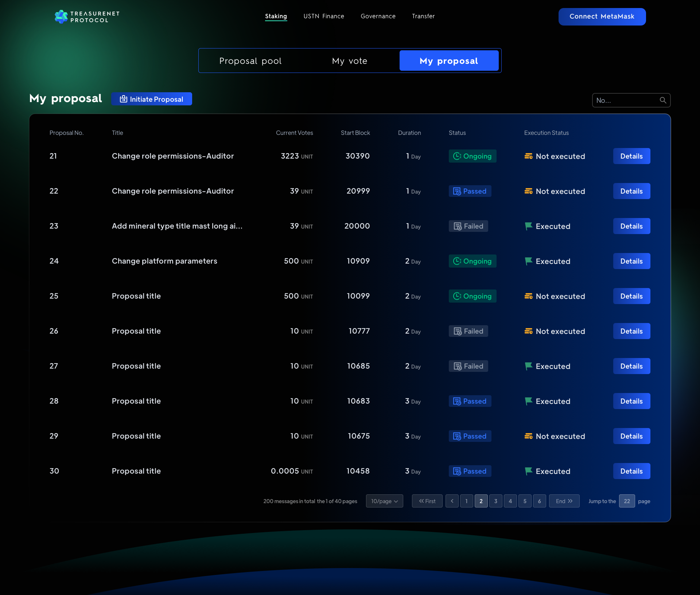The width and height of the screenshot is (700, 595).
Task: Click the Treasurenet Protocol logo
Action: [87, 16]
